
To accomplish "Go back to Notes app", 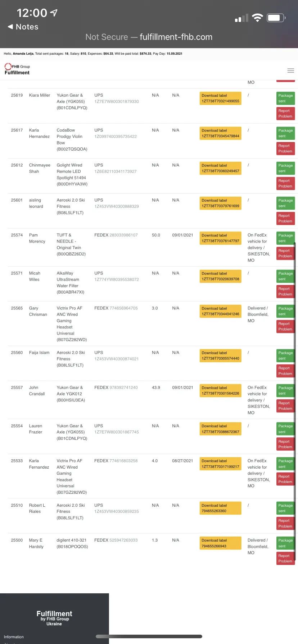I will [23, 27].
